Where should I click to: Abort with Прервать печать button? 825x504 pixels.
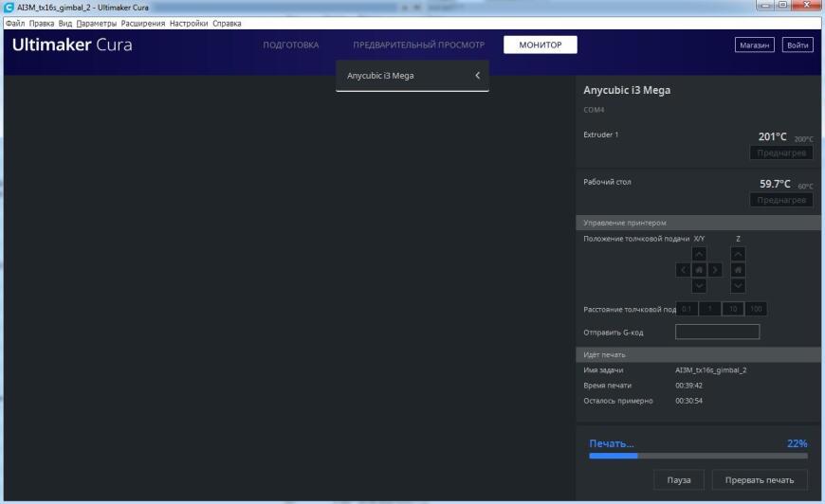pos(760,479)
